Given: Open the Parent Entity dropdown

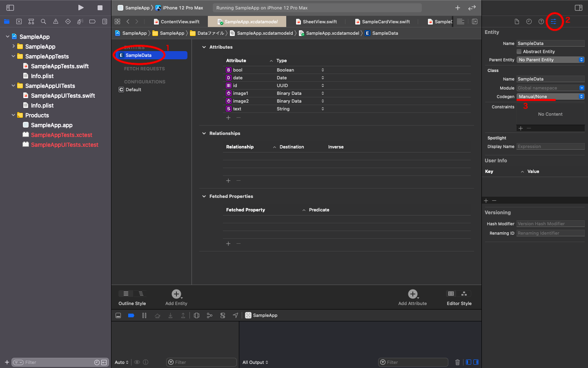Looking at the screenshot, I should [x=550, y=59].
